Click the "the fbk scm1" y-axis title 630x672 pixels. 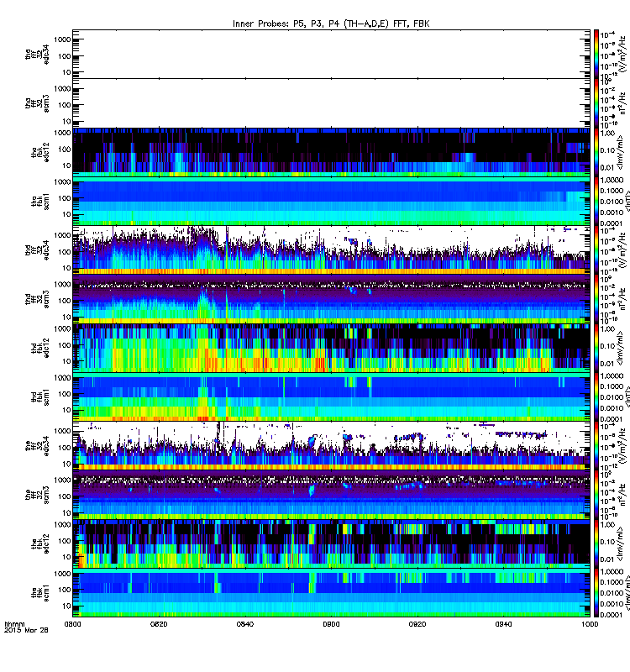pos(40,593)
